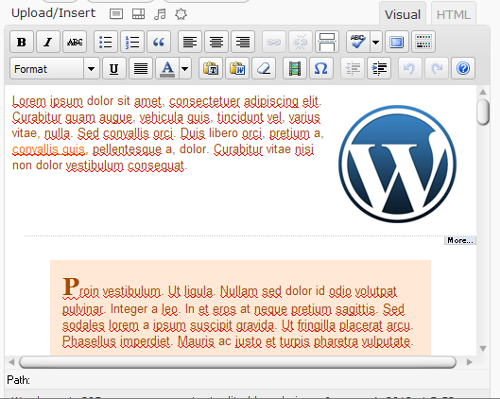Open the Format dropdown
The image size is (500, 399).
point(55,69)
